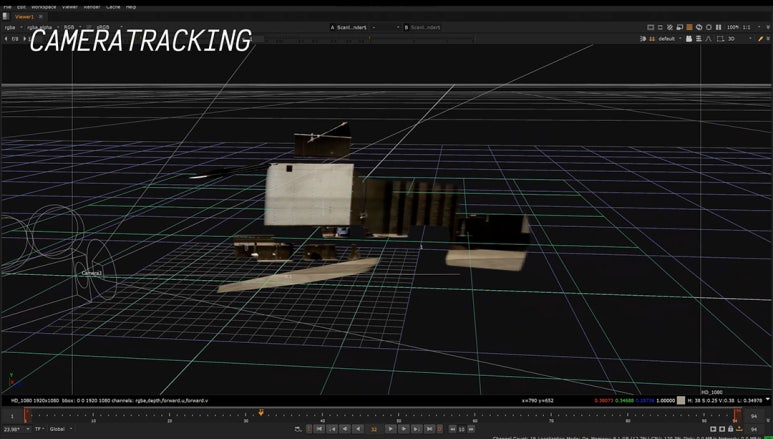Go to previous keyframe

click(x=333, y=429)
